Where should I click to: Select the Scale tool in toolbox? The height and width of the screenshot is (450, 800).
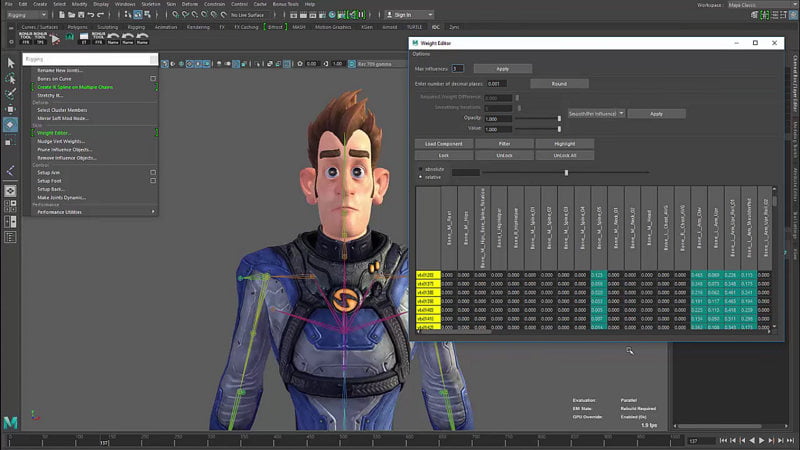pyautogui.click(x=10, y=141)
